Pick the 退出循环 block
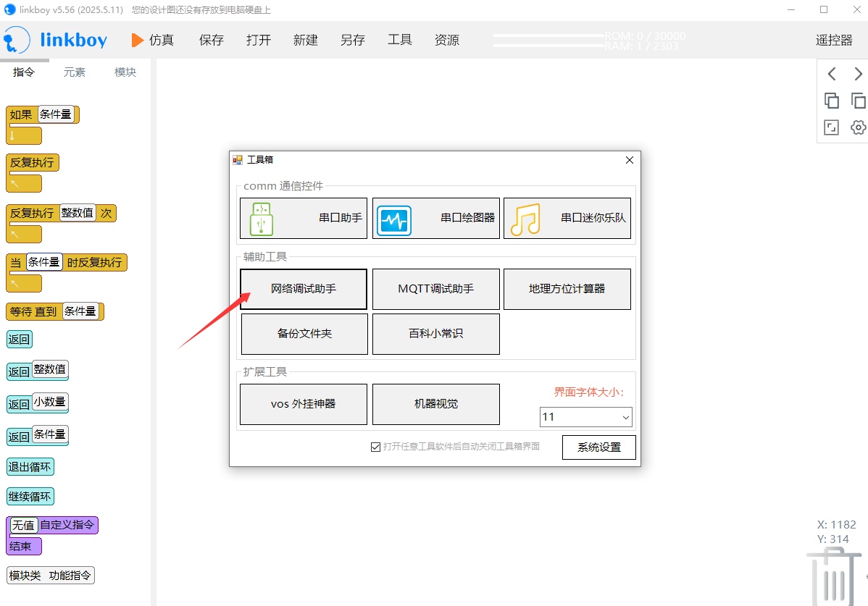This screenshot has width=868, height=606. 30,467
